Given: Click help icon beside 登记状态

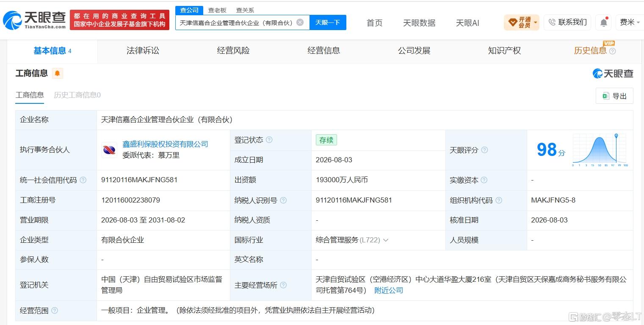Looking at the screenshot, I should point(269,140).
